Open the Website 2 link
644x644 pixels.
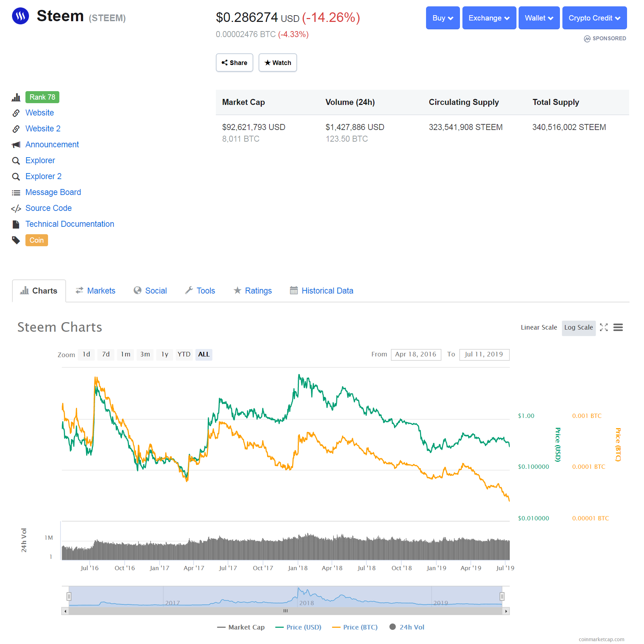coord(43,129)
